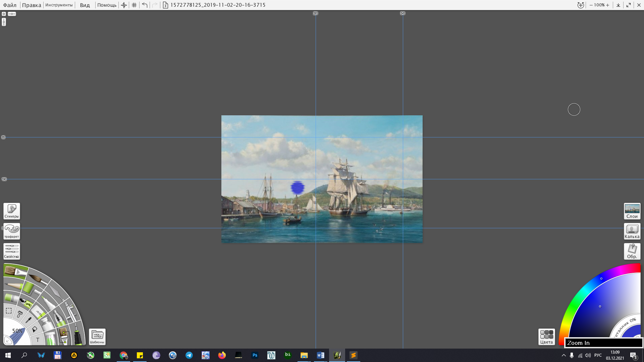Image resolution: width=644 pixels, height=362 pixels.
Task: Zoom out with the minus button
Action: [x=591, y=5]
